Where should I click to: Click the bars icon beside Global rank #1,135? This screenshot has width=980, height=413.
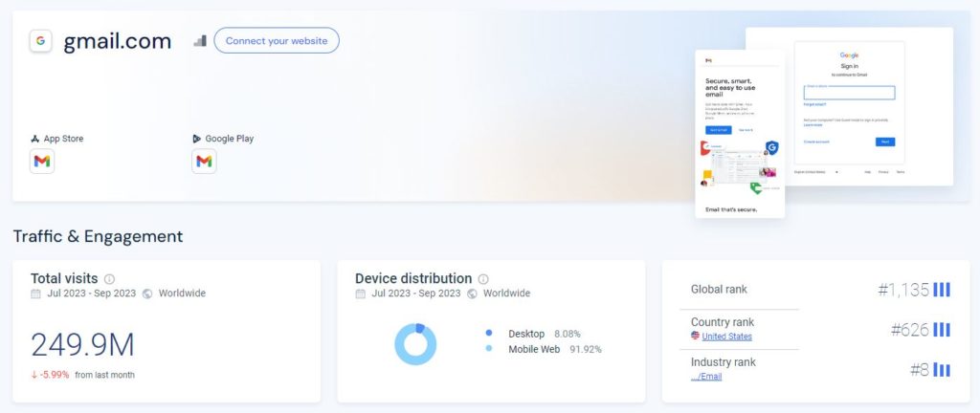pyautogui.click(x=942, y=290)
